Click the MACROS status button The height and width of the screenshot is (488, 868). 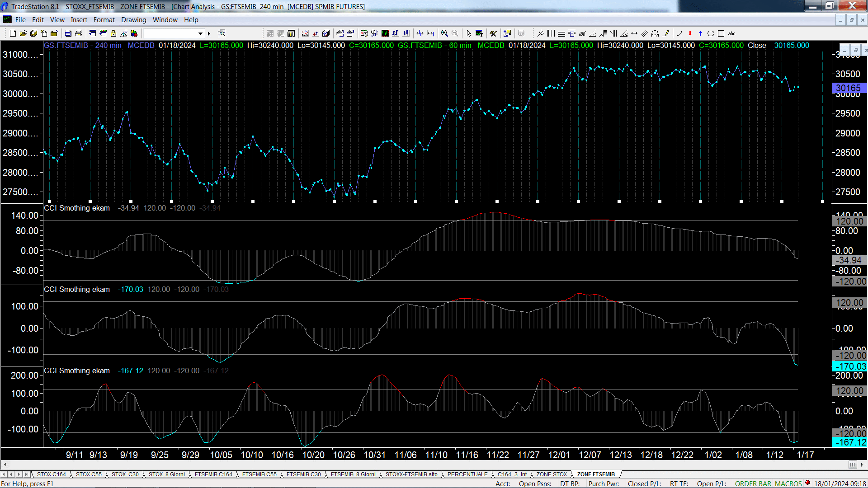(x=788, y=484)
